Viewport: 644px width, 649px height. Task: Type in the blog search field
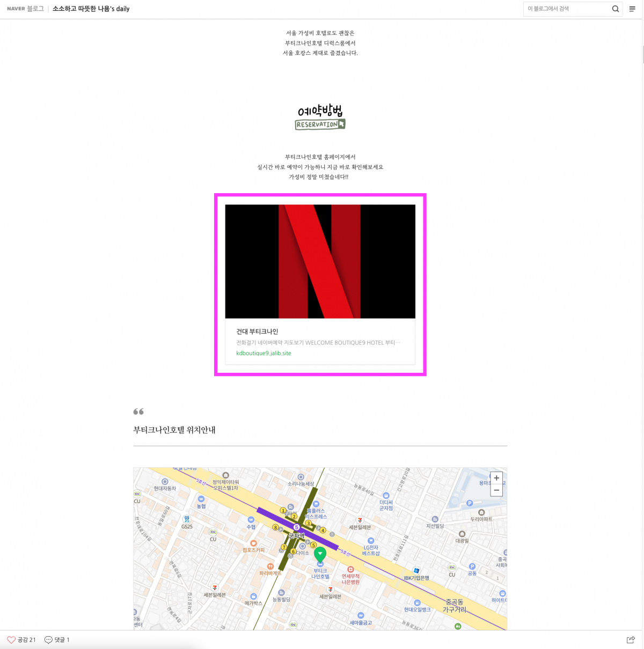[566, 9]
